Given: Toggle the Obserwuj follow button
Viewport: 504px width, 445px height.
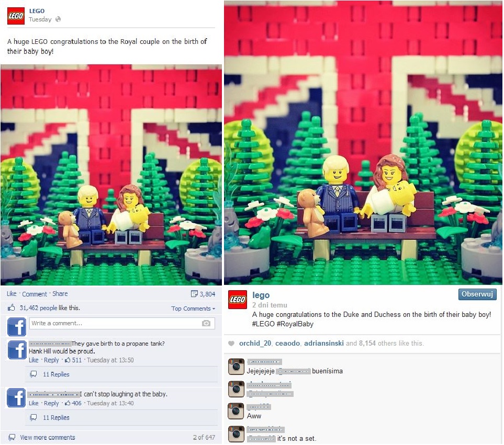Looking at the screenshot, I should point(477,294).
